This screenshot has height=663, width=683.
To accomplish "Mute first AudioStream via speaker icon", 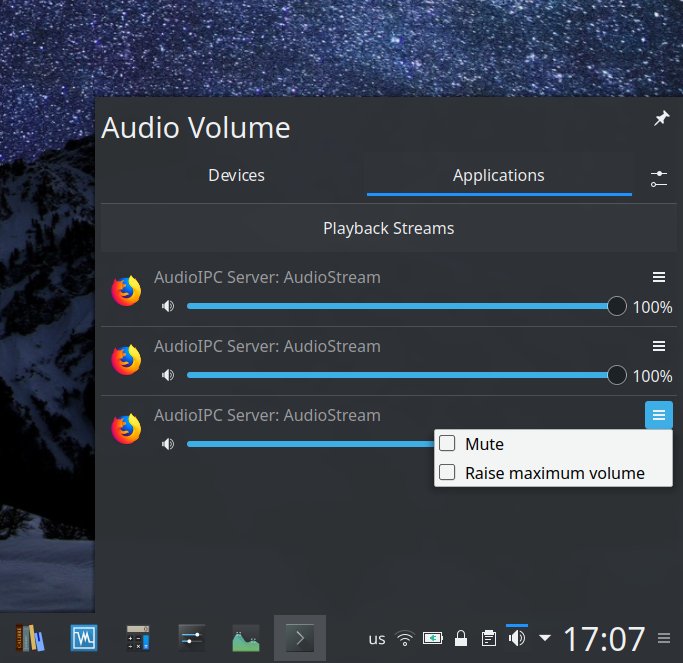I will (x=168, y=306).
